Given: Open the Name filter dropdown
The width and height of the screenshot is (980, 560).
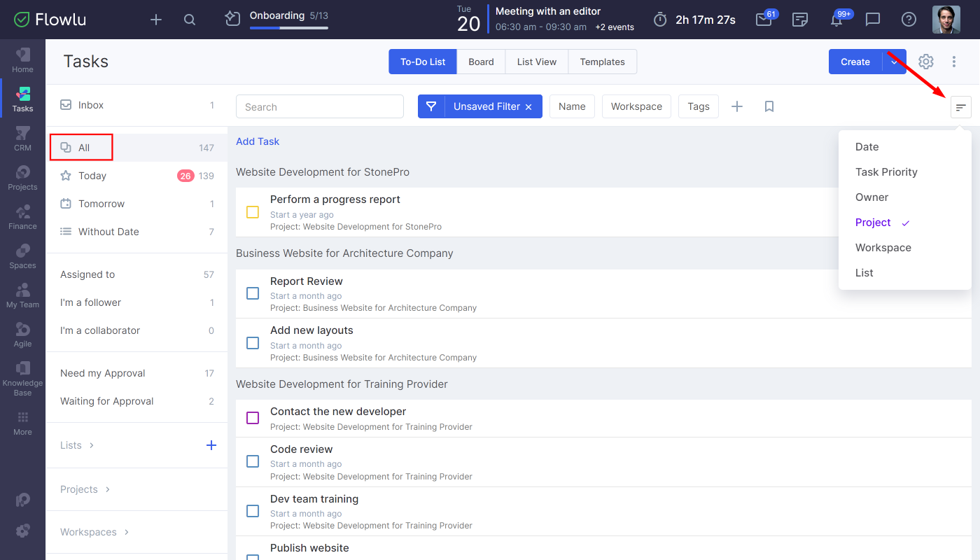Looking at the screenshot, I should click(572, 106).
